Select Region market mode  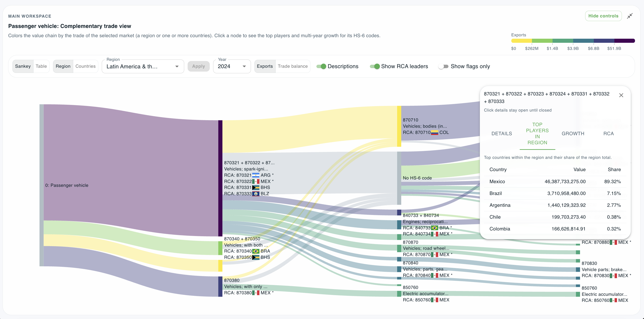coord(63,66)
